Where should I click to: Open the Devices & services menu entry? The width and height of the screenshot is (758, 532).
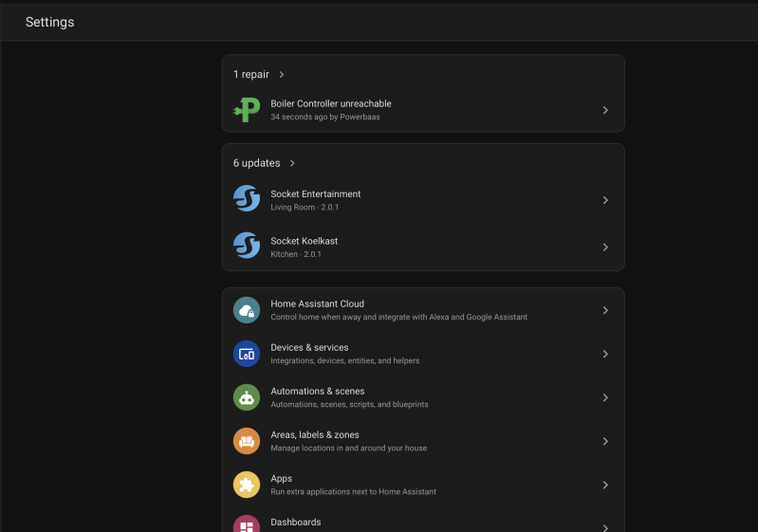click(x=423, y=354)
